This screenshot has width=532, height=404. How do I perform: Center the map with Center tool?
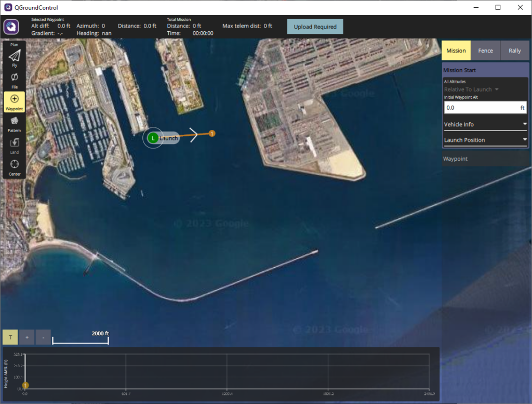(15, 166)
